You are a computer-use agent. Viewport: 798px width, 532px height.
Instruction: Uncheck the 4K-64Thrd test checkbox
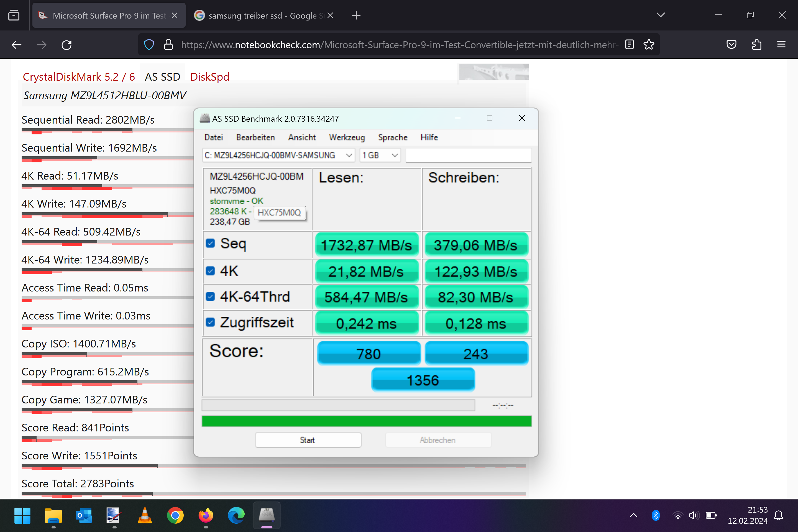pos(210,296)
